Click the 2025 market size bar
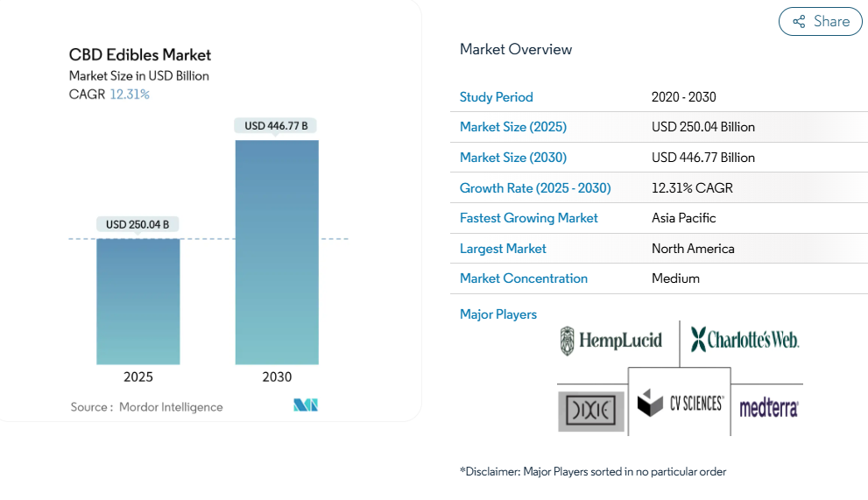Image resolution: width=868 pixels, height=500 pixels. [138, 301]
